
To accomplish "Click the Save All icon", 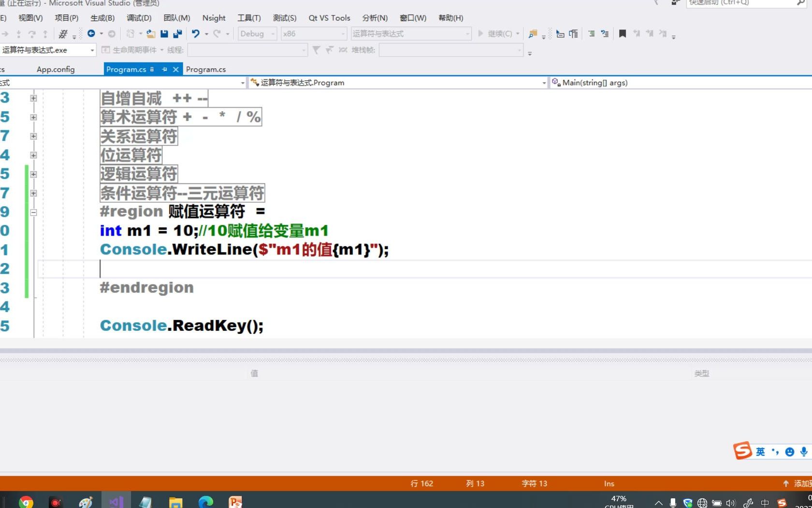I will coord(177,33).
